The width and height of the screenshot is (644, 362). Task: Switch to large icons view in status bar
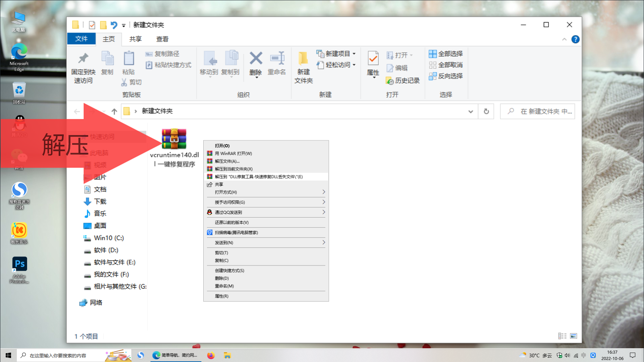[574, 336]
